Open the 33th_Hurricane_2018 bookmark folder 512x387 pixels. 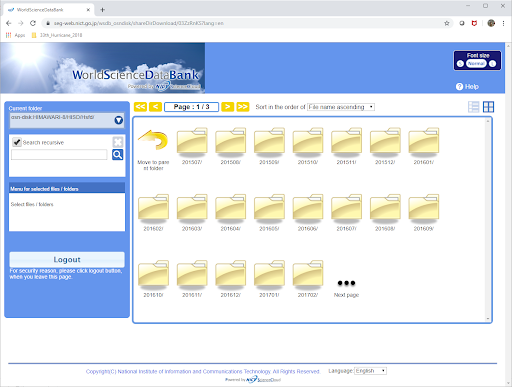57,35
